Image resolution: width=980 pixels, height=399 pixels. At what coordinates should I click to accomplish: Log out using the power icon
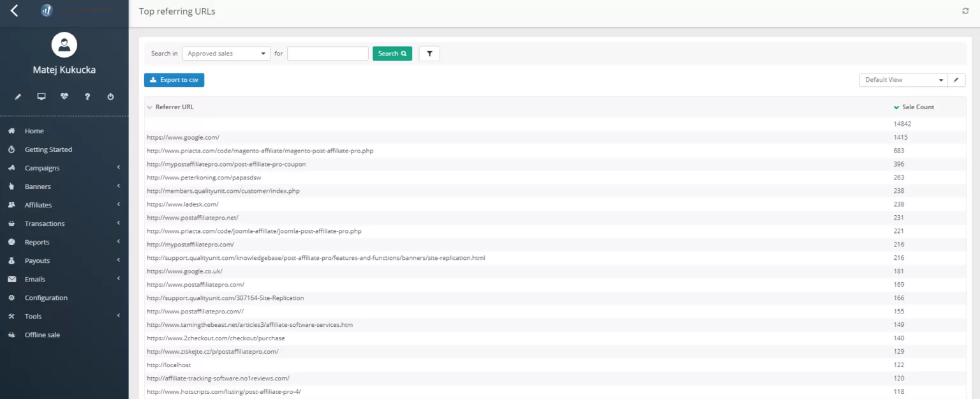[x=109, y=96]
